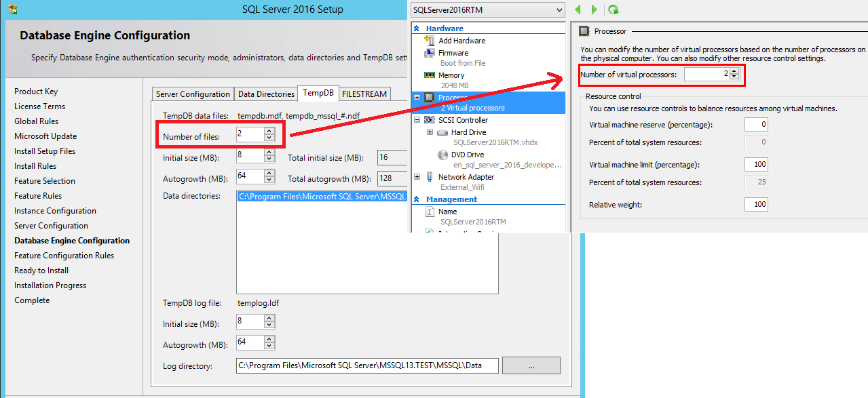Increase TempDB log Initial size
This screenshot has height=398, width=868.
click(x=269, y=317)
